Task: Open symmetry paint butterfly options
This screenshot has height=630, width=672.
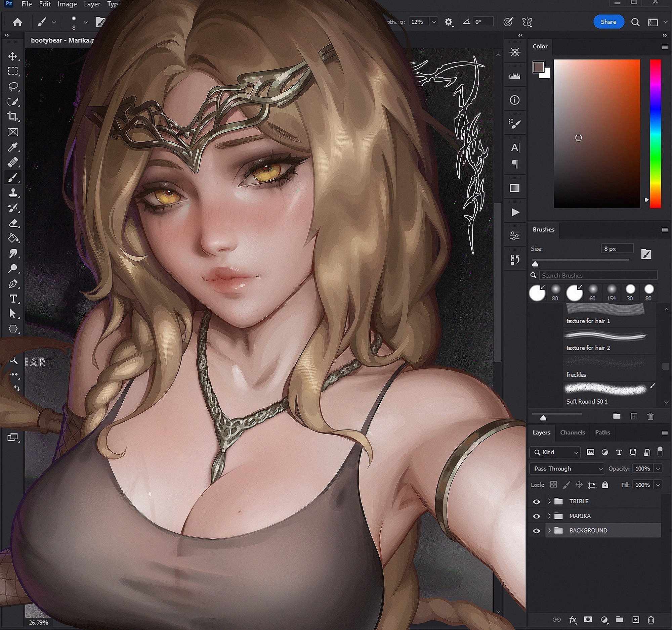Action: 527,22
